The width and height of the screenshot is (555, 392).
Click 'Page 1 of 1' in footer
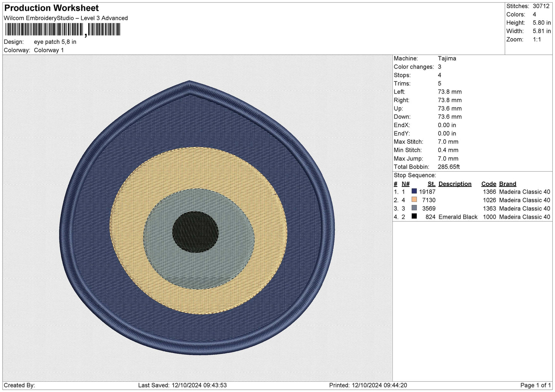[536, 385]
